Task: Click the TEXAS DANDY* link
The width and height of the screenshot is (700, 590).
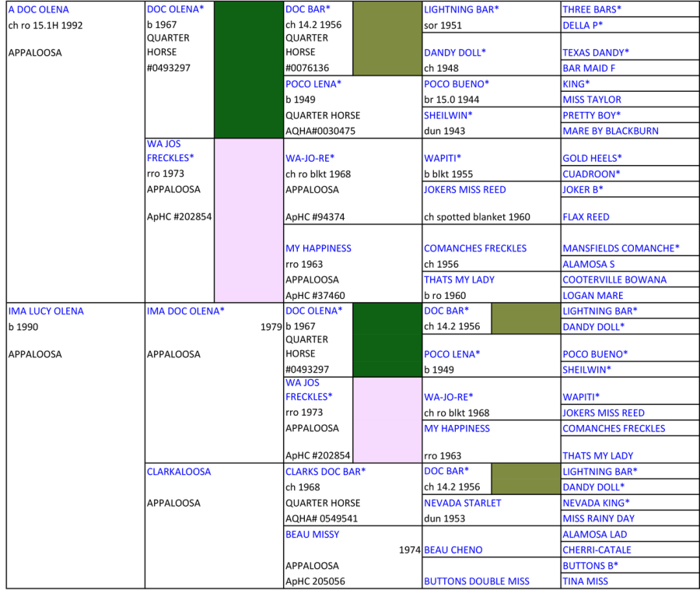Action: [x=596, y=52]
